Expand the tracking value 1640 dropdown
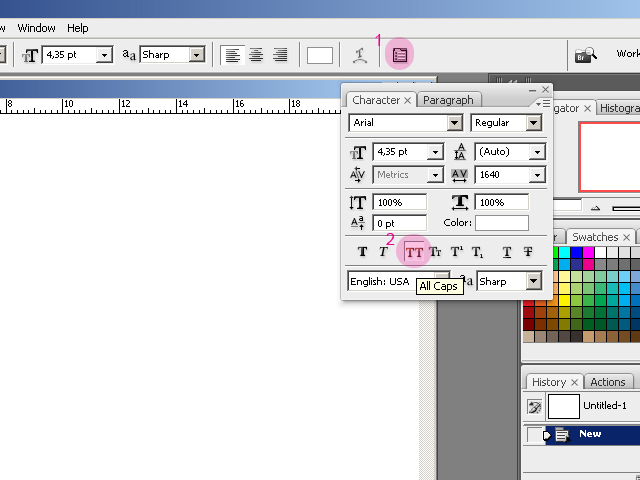This screenshot has width=640, height=480. (538, 175)
